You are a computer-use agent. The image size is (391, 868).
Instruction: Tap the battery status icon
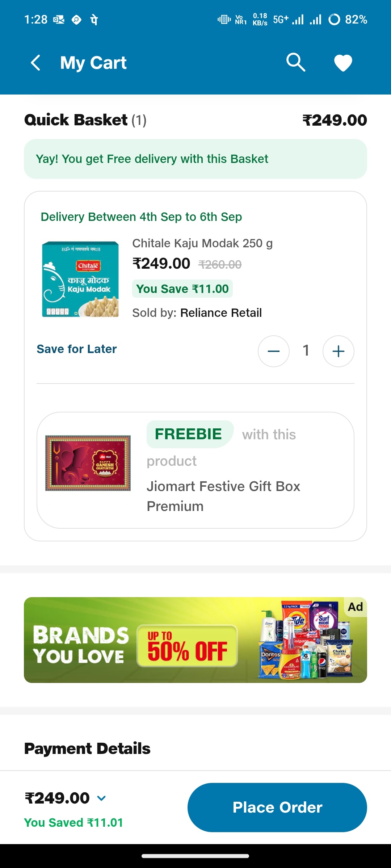click(x=334, y=19)
